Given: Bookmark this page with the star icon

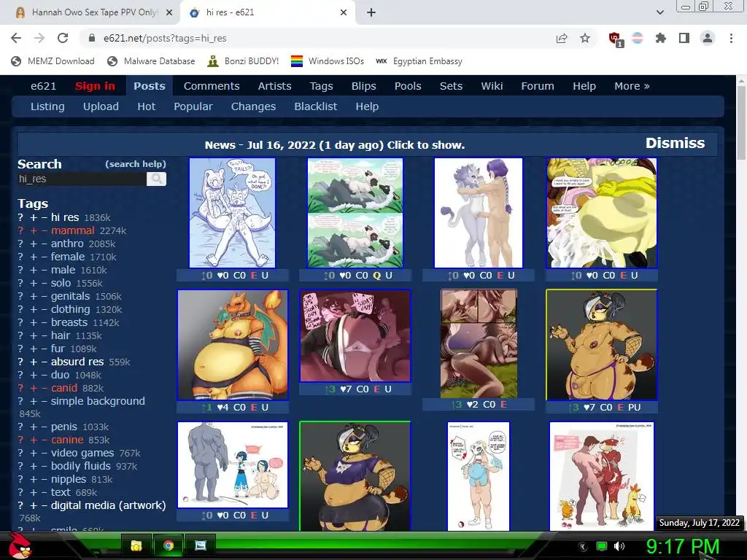Looking at the screenshot, I should pyautogui.click(x=585, y=38).
